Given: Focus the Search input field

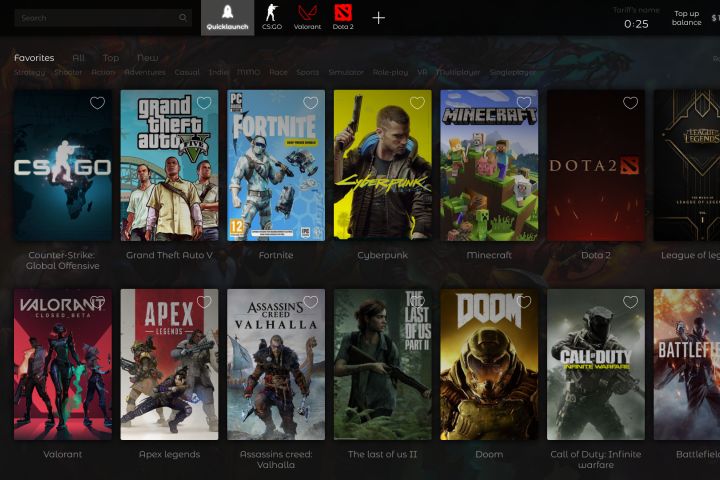Looking at the screenshot, I should 103,18.
